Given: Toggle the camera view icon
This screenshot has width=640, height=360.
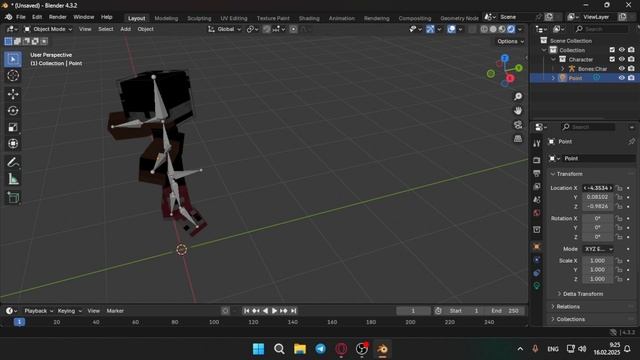Looking at the screenshot, I should pos(518,124).
